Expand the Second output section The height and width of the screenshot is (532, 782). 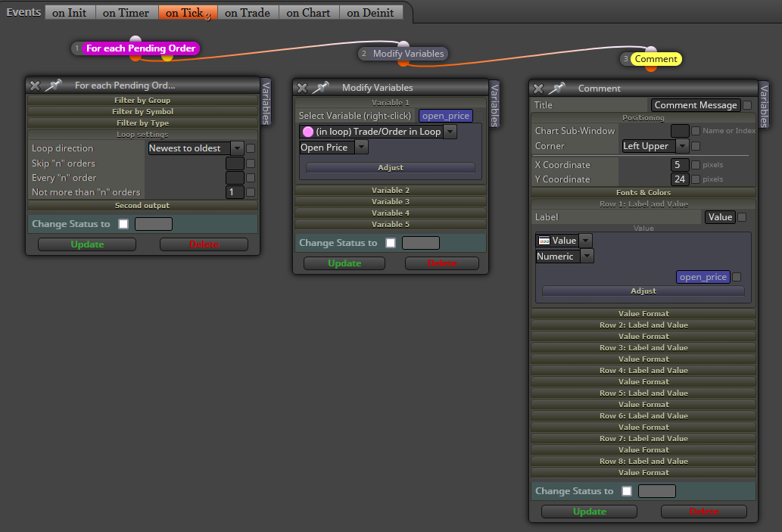(x=142, y=205)
